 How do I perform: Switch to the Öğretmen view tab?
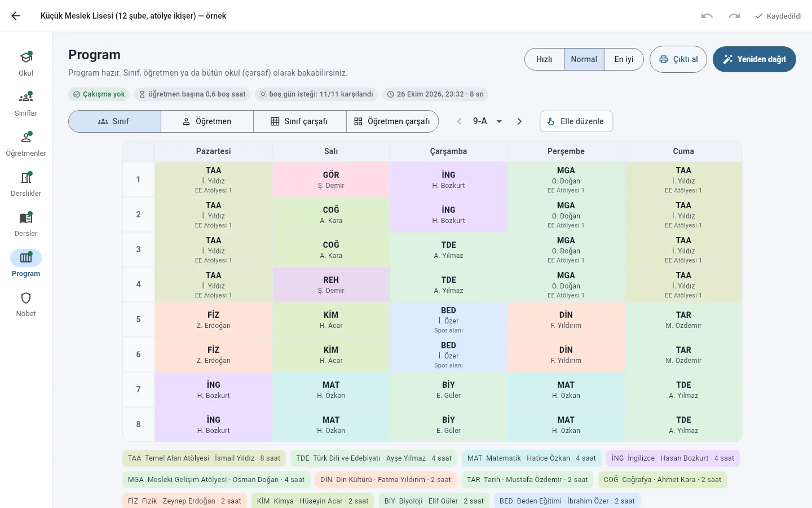(207, 121)
